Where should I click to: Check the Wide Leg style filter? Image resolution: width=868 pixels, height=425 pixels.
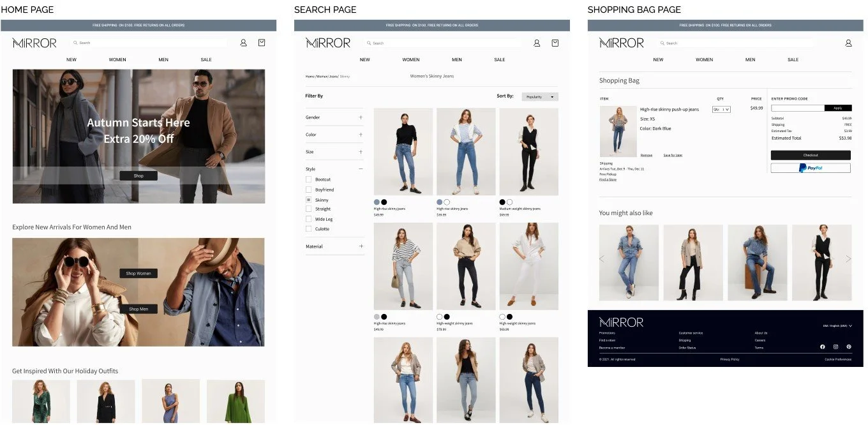pos(309,219)
